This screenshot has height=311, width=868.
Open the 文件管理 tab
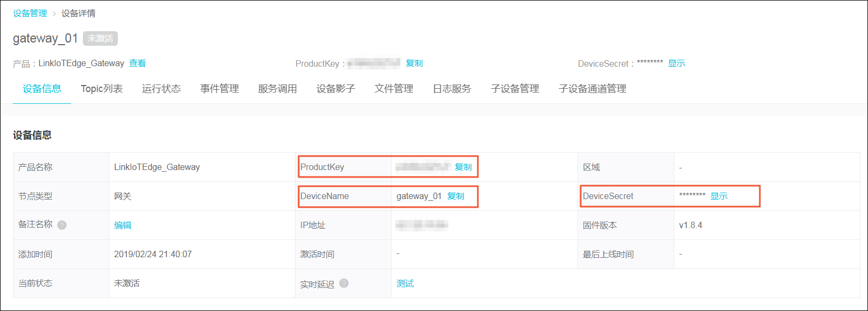pos(394,89)
